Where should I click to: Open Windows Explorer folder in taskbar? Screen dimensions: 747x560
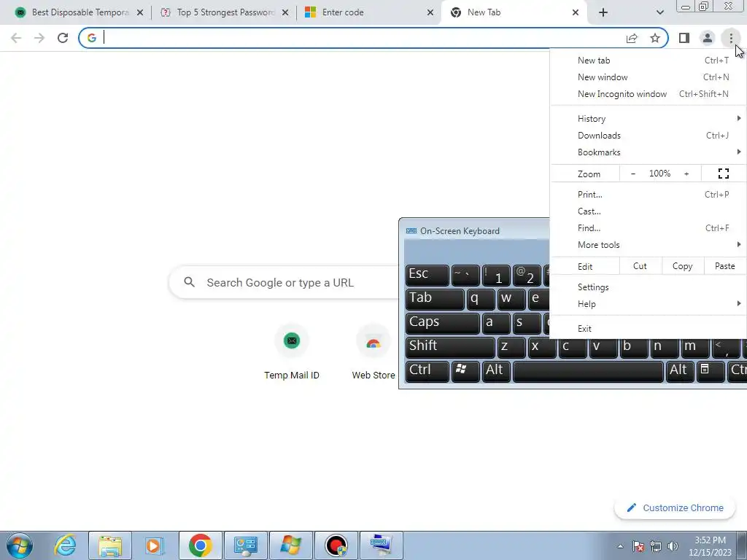click(110, 545)
